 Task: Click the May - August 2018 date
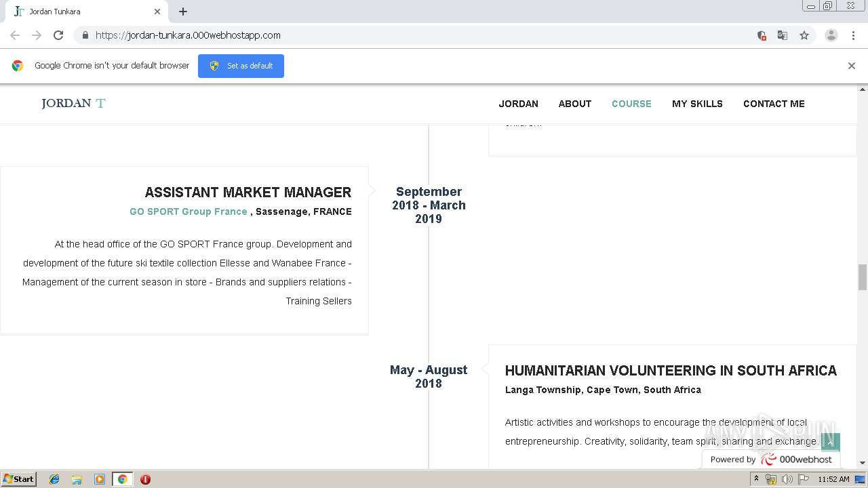coord(429,377)
